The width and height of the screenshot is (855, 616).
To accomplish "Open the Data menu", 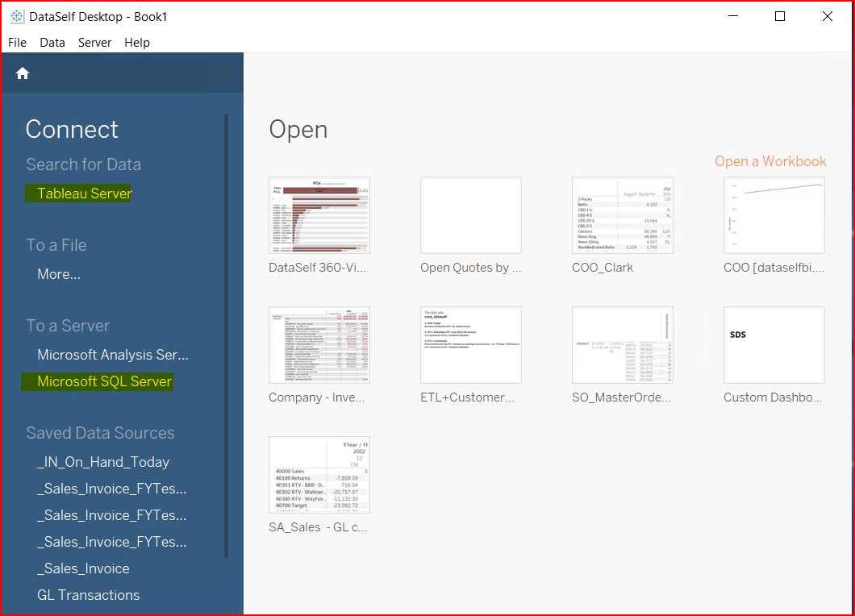I will click(52, 42).
